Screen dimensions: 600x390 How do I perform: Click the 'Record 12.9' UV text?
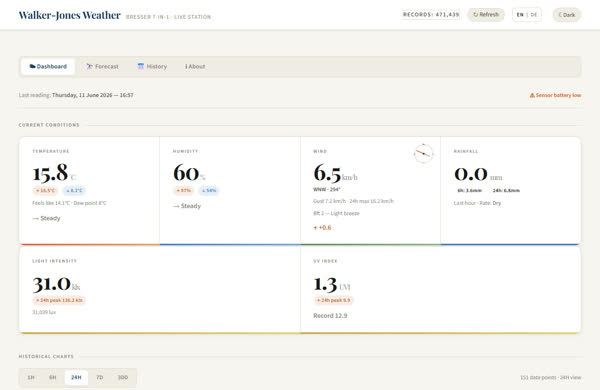tap(330, 316)
